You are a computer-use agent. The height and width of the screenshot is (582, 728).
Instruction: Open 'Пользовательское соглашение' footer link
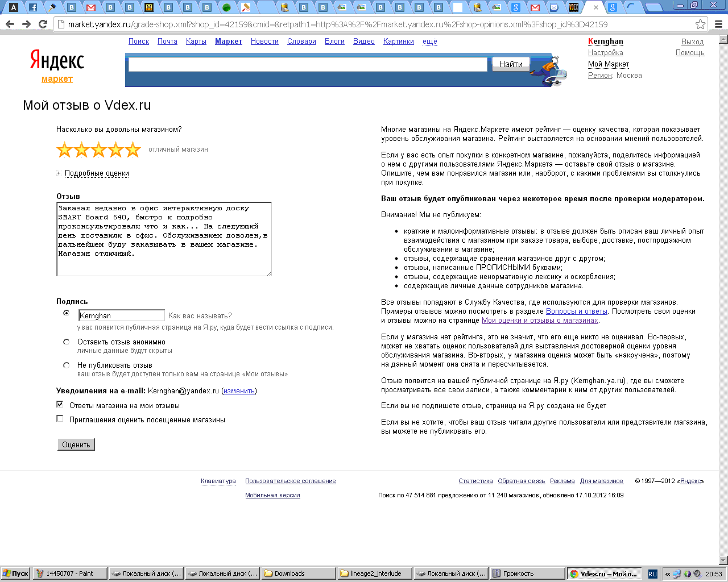pos(291,481)
